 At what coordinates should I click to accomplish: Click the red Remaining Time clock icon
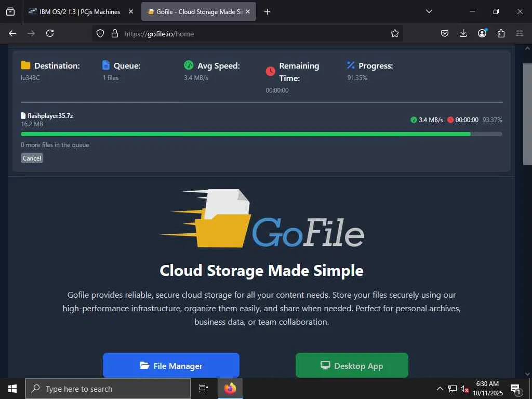pos(270,71)
